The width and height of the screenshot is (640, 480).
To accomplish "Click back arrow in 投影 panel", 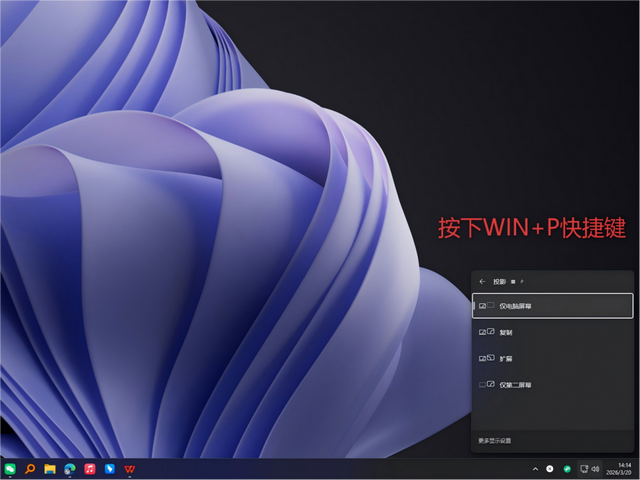I will [482, 282].
